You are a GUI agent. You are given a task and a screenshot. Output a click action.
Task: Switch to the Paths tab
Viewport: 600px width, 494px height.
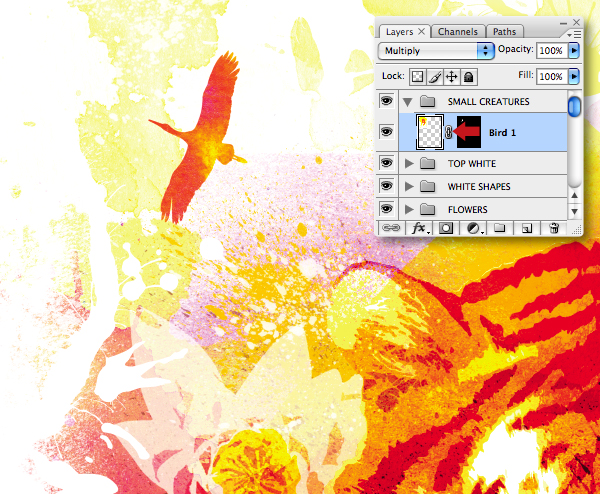pyautogui.click(x=504, y=31)
